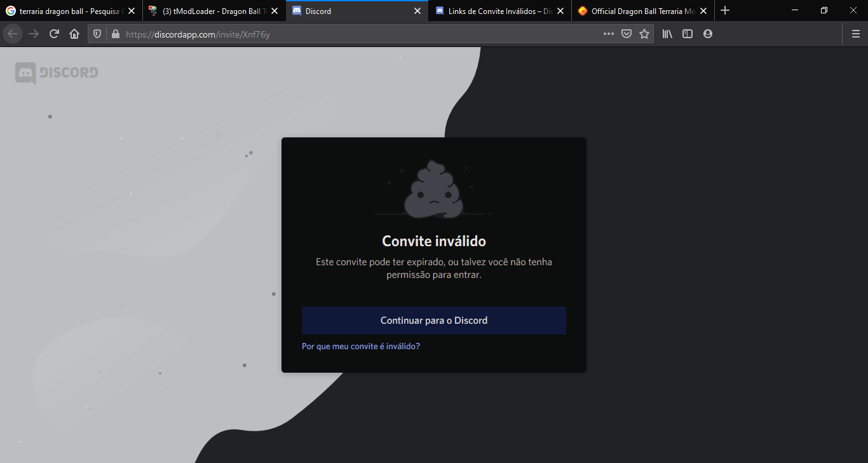Click the sad poop illustration

[434, 189]
